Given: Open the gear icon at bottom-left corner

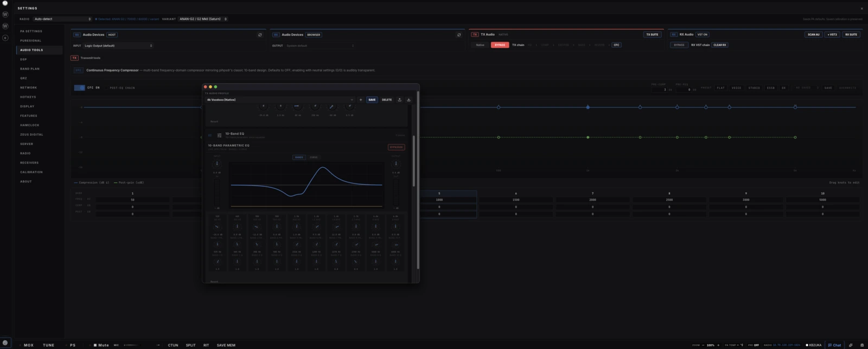Looking at the screenshot, I should (x=5, y=343).
